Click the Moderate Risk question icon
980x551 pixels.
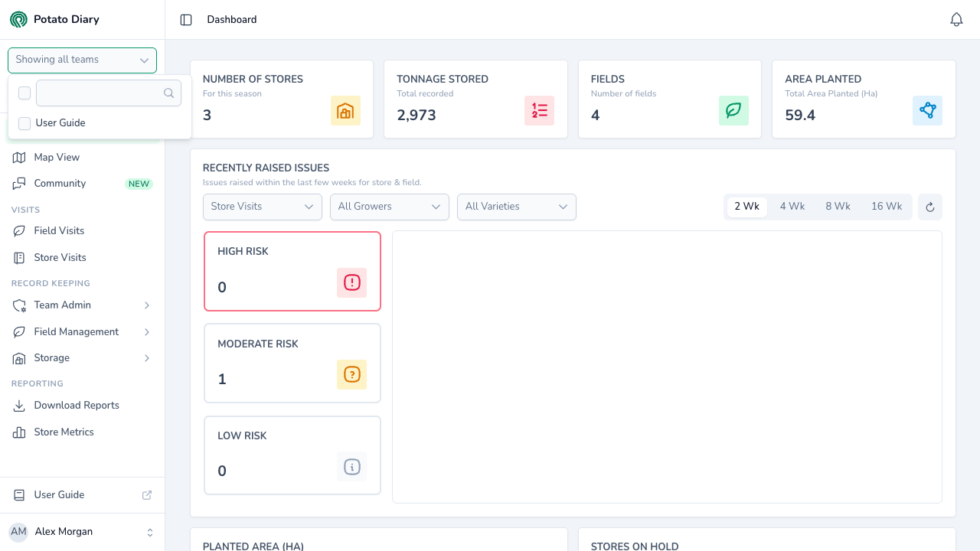tap(351, 375)
